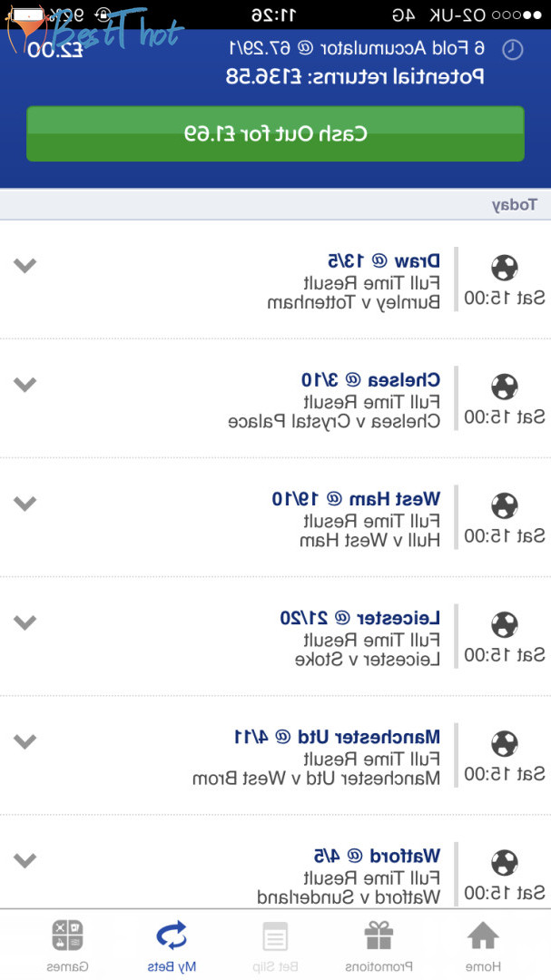Expand the Hull v West Ham selection
Image resolution: width=551 pixels, height=980 pixels.
(x=25, y=503)
